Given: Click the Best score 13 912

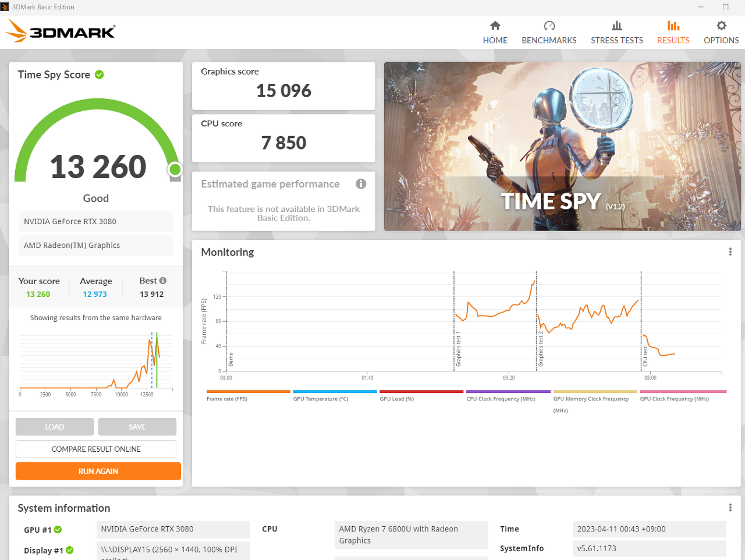Looking at the screenshot, I should (151, 294).
